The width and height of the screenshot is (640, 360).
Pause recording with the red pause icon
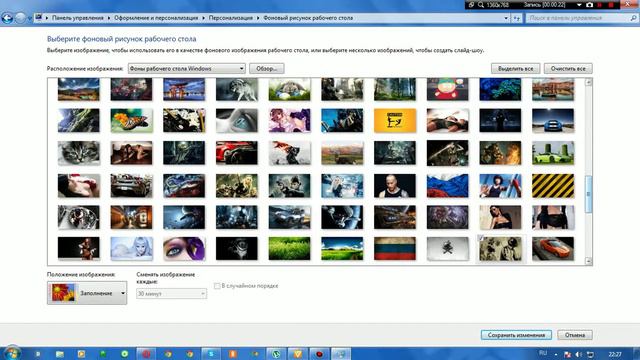[600, 5]
